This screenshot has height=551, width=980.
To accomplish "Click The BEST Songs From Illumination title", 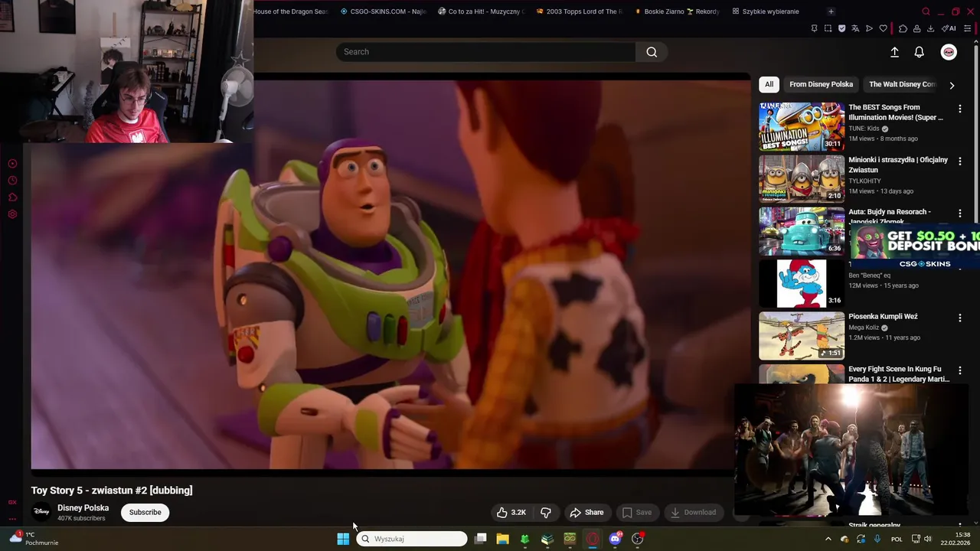I will 896,112.
